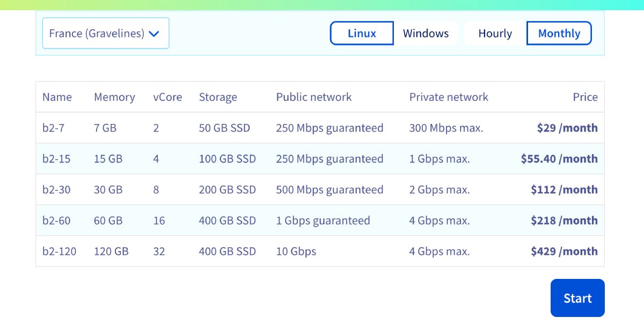Open the France (Gravelines) region dropdown
644x332 pixels.
pos(105,33)
